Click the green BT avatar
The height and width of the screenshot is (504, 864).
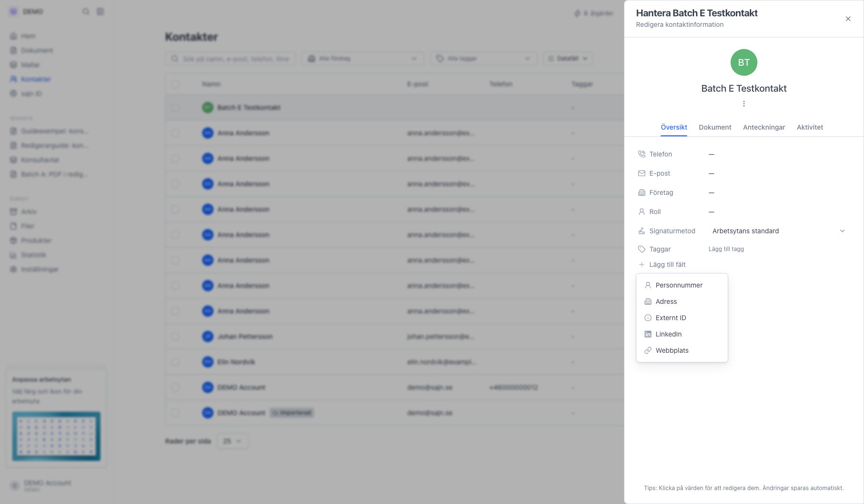point(744,62)
